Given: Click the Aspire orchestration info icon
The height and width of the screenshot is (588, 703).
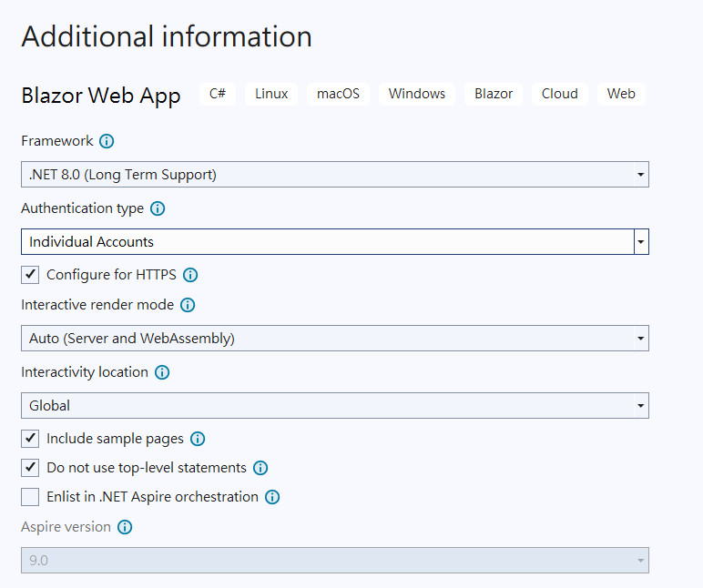Looking at the screenshot, I should [271, 497].
